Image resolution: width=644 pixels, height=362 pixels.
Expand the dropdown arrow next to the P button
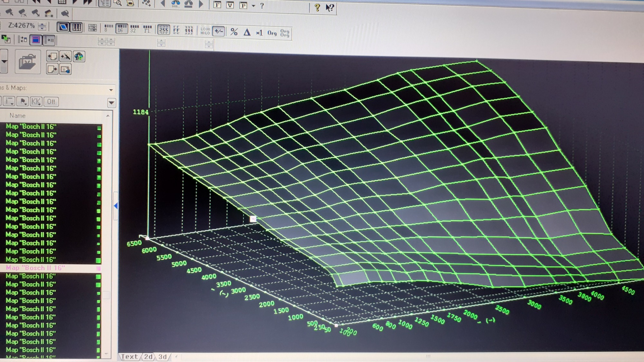click(253, 6)
